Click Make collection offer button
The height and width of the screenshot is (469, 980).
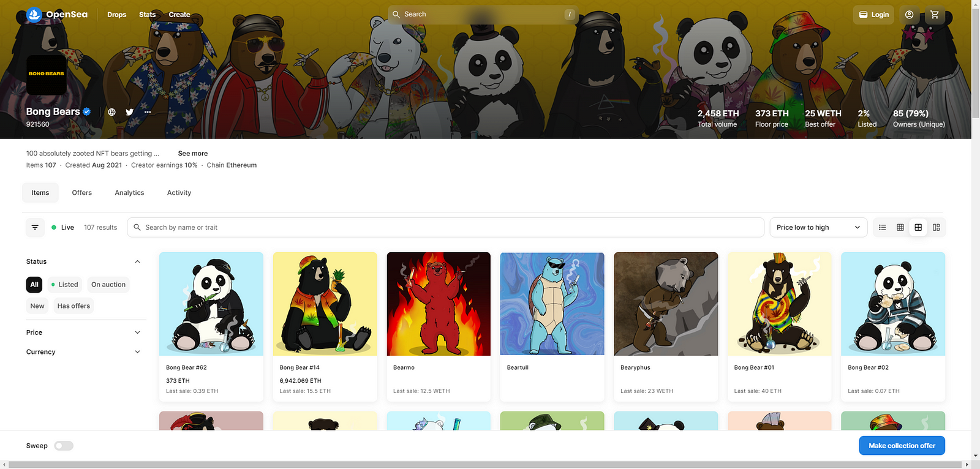902,446
